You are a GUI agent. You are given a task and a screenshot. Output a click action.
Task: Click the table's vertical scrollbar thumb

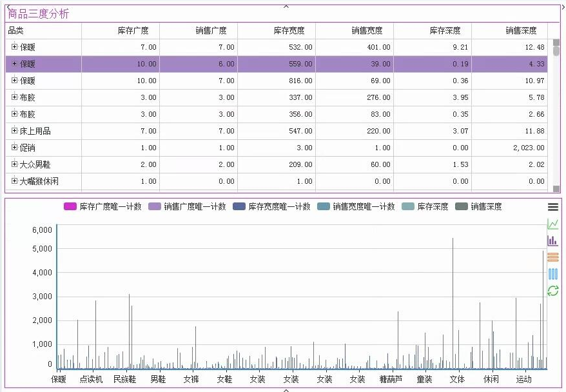click(x=556, y=50)
